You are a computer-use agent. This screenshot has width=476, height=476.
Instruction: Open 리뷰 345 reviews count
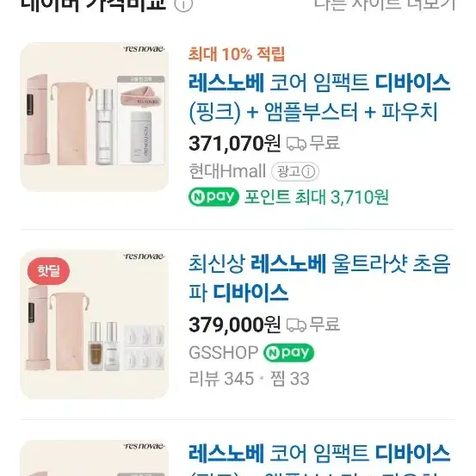[221, 379]
